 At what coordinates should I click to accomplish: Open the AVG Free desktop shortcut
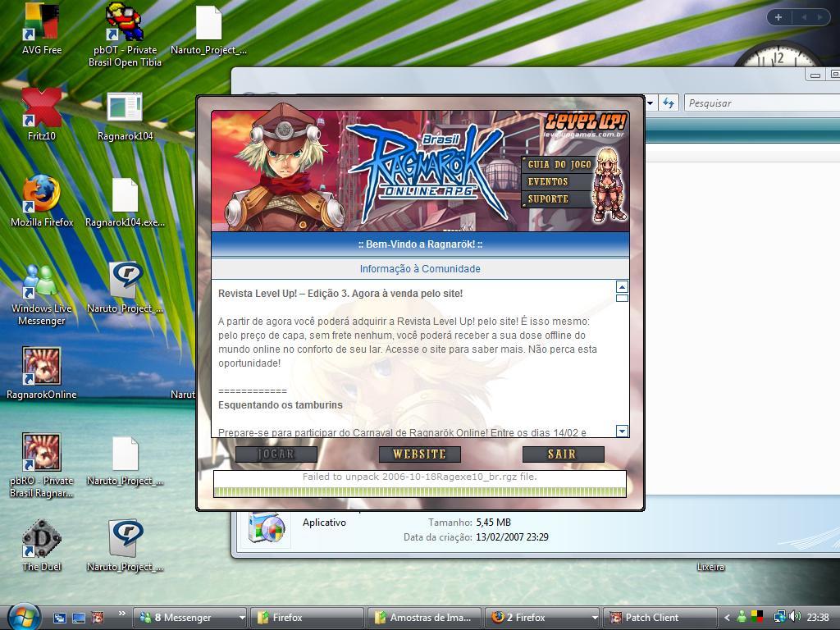(x=41, y=30)
